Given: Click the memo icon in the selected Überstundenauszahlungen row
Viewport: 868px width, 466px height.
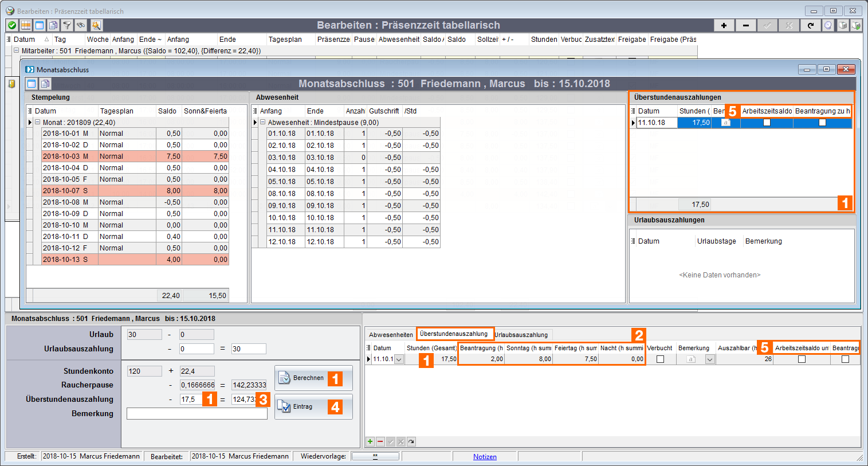Looking at the screenshot, I should click(x=725, y=123).
